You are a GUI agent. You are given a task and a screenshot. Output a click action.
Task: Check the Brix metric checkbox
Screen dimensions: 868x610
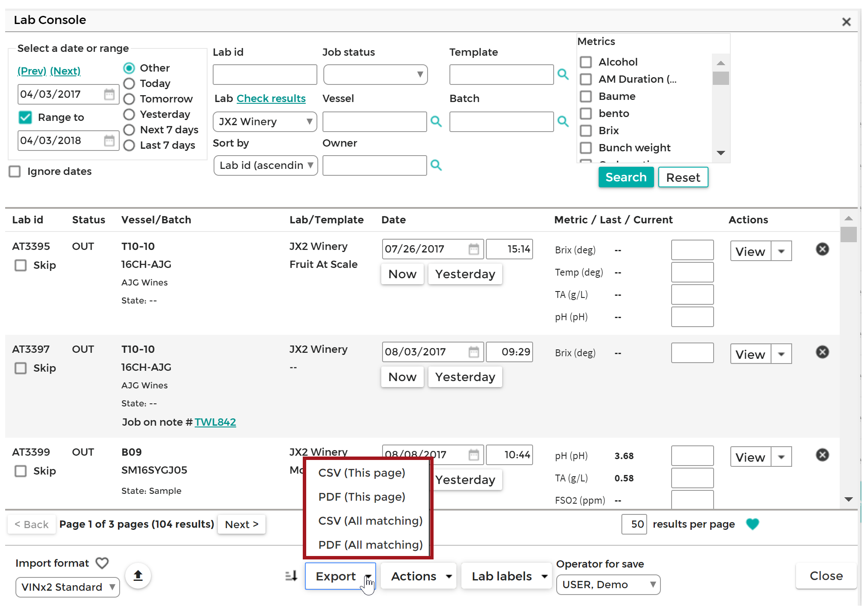(x=586, y=130)
